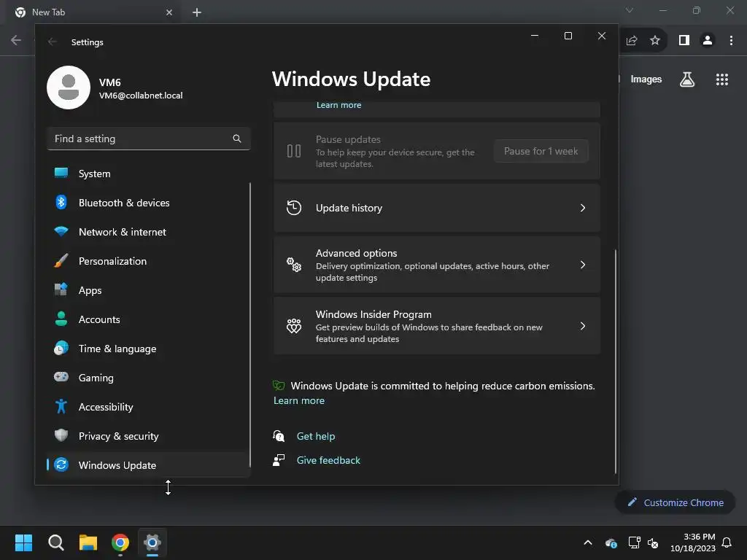Open Accessibility settings
Image resolution: width=747 pixels, height=560 pixels.
148,407
